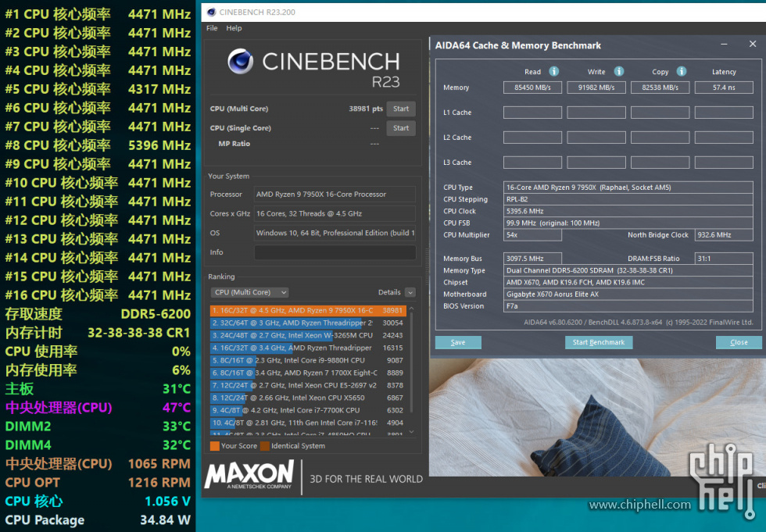Start the CPU (Multi Core) test
The width and height of the screenshot is (766, 532).
pos(401,109)
